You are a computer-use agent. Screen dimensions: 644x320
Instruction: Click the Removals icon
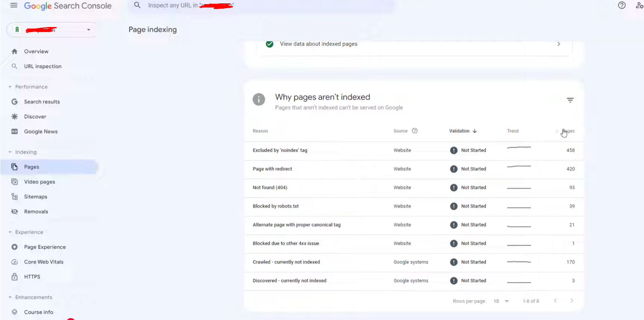click(15, 211)
